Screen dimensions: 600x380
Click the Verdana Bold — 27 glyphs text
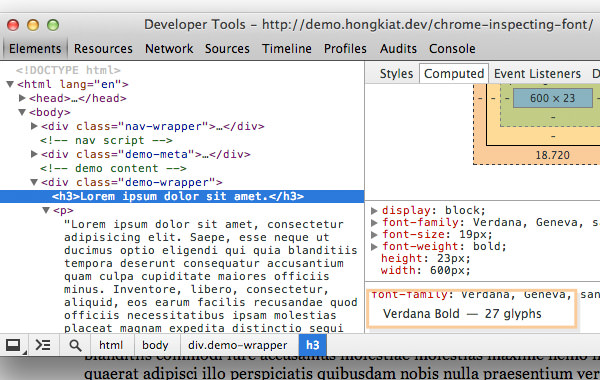point(462,314)
